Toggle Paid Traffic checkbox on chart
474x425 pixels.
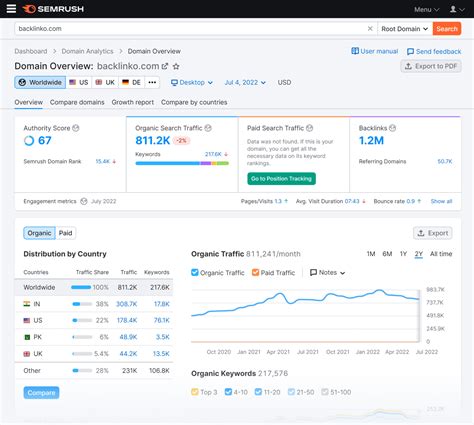255,272
